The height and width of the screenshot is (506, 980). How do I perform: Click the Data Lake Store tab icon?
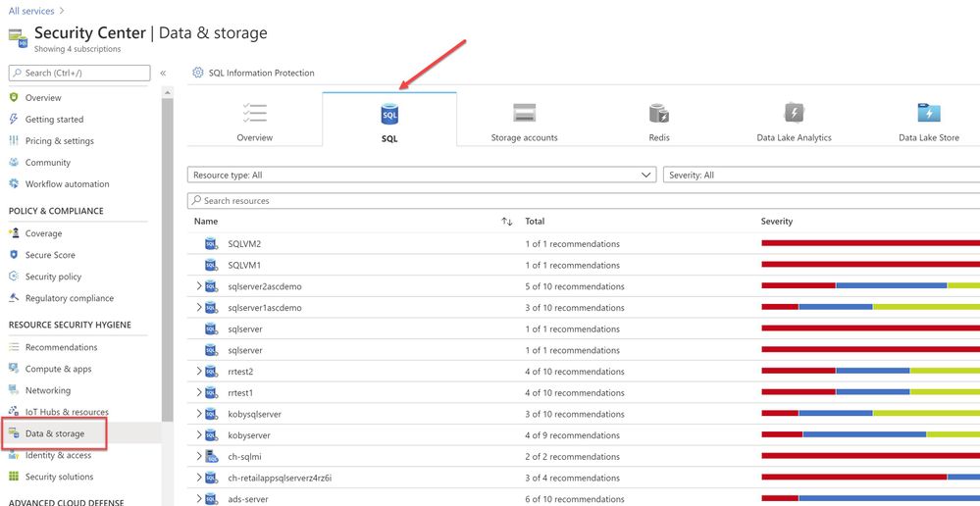[929, 113]
